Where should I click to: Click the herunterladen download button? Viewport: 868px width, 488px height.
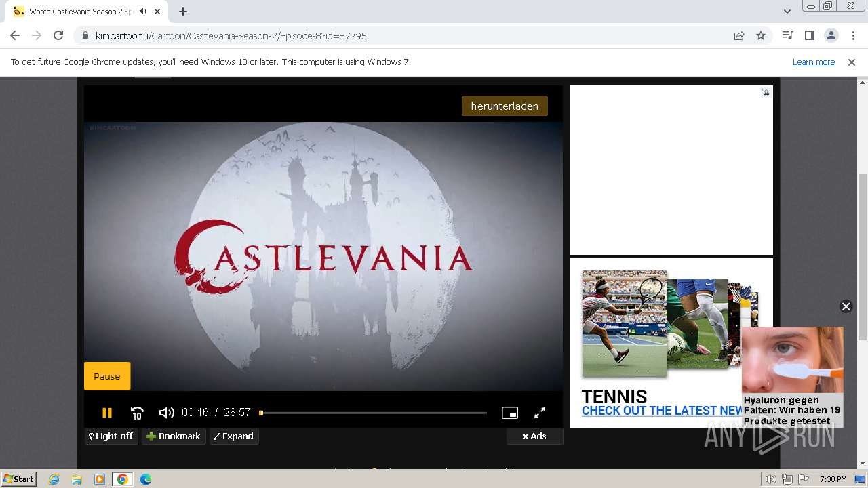505,106
